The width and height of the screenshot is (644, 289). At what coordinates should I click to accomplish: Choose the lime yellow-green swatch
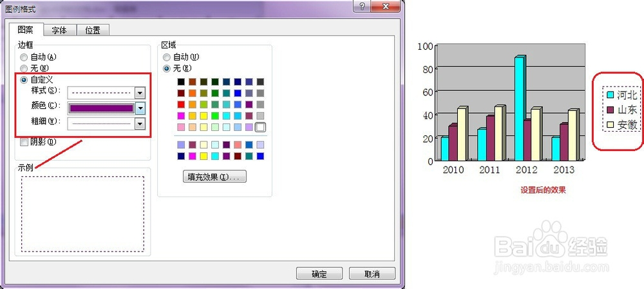204,105
